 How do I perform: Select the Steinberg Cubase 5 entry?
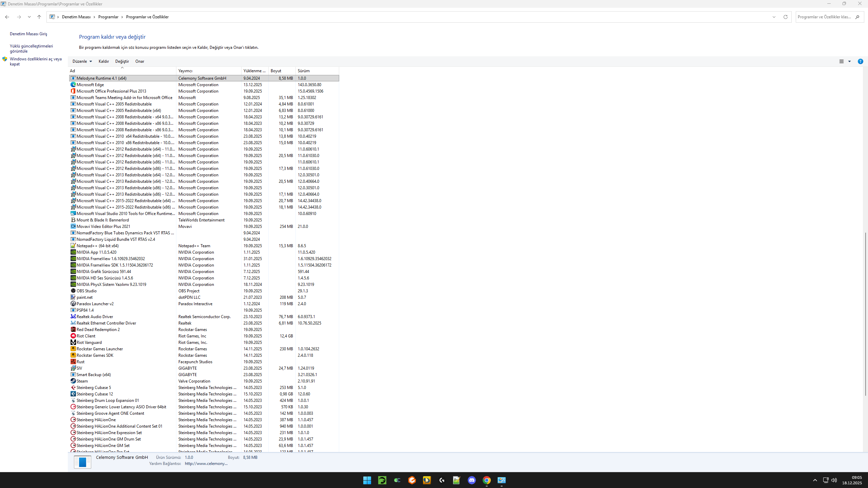tap(204, 388)
